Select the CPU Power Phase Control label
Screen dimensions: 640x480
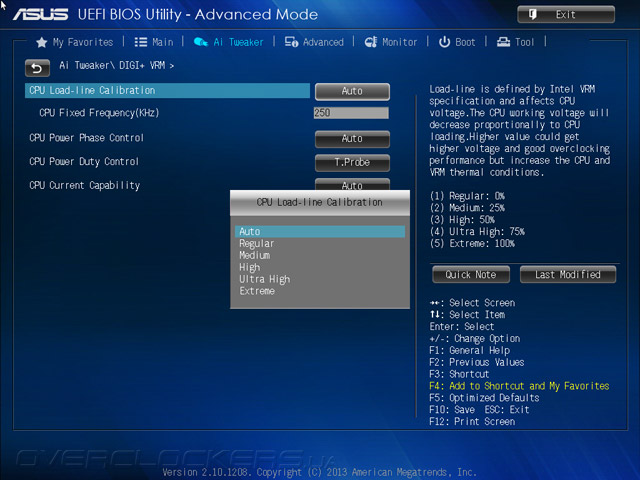87,138
